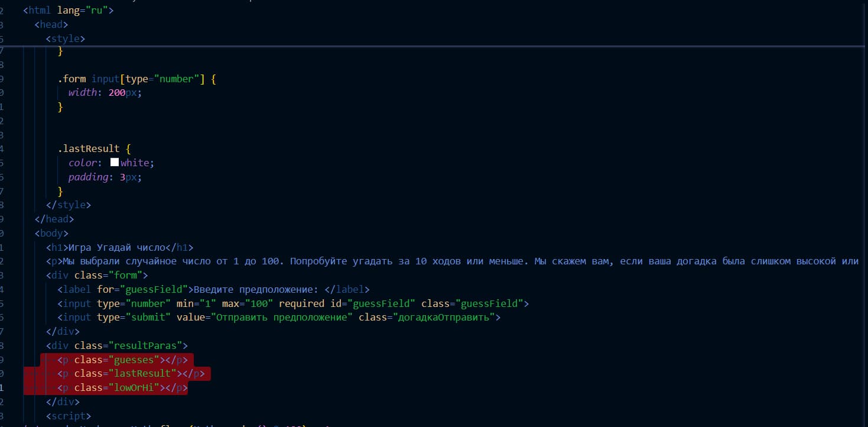Viewport: 868px width, 427px height.
Task: Click the p class="lowOrHi" line
Action: [122, 389]
